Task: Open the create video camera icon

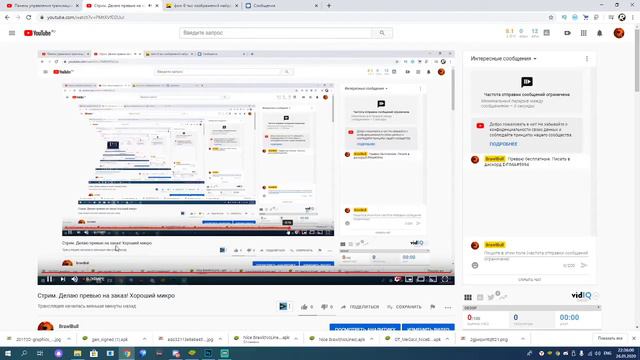Action: point(567,33)
